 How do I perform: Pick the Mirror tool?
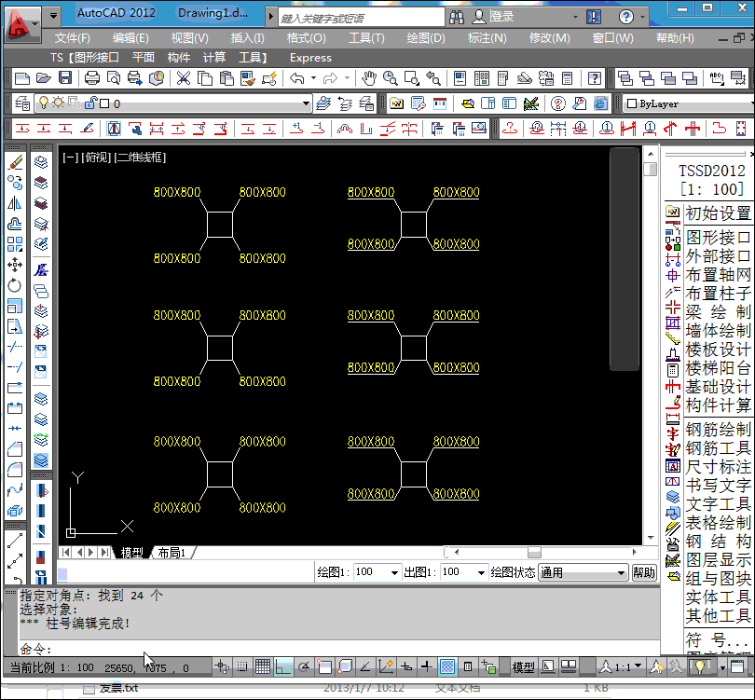pyautogui.click(x=15, y=203)
